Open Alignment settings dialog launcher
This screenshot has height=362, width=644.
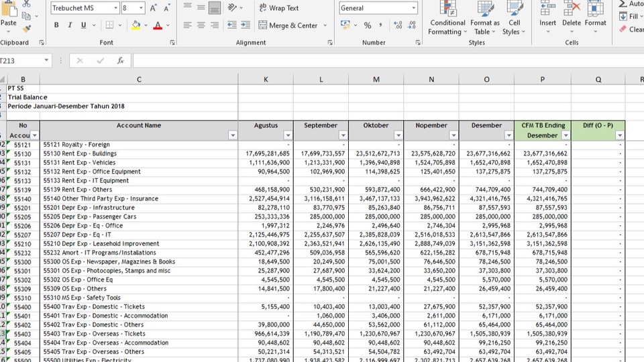click(x=330, y=42)
